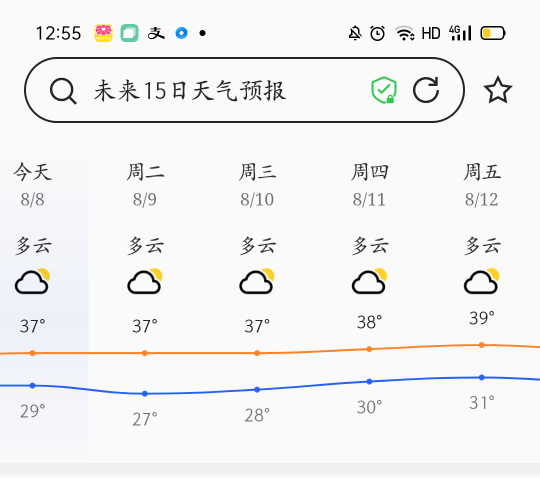Tap the 周三 38° neighbor 37° high marker
This screenshot has width=540, height=478.
[x=257, y=353]
